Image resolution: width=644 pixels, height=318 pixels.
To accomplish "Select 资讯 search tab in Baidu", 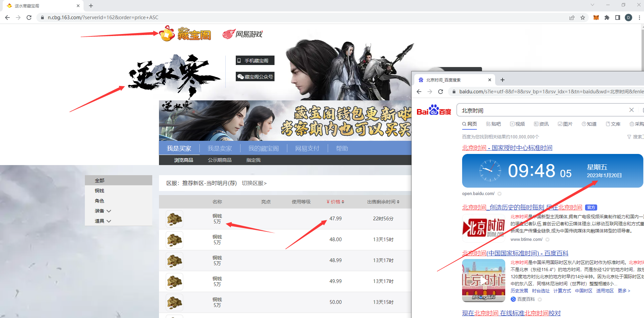I will tap(541, 124).
